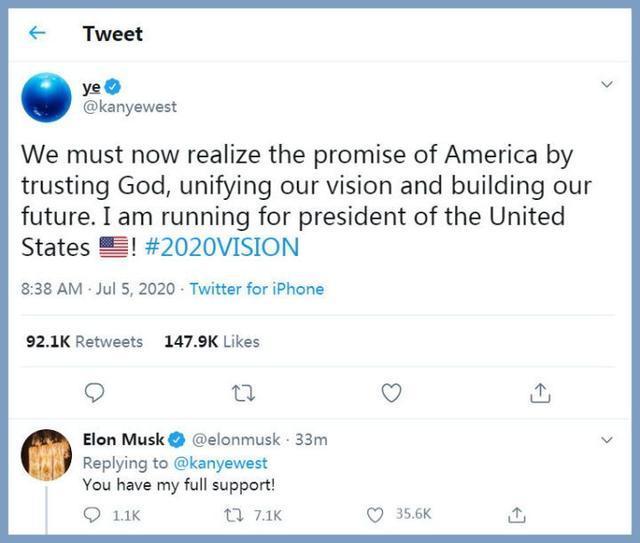Viewport: 640px width, 543px height.
Task: View the 147.9K Likes list
Action: tap(211, 341)
